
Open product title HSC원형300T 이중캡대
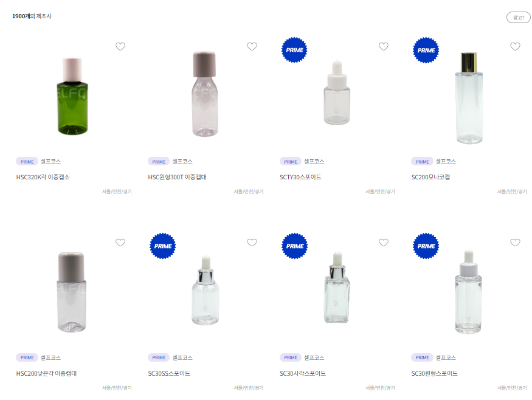coord(177,177)
